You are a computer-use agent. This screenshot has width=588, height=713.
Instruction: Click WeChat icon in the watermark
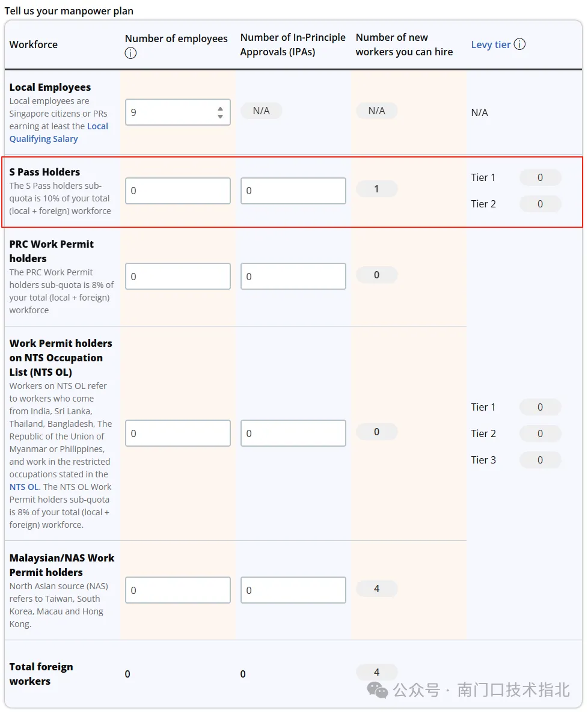(378, 690)
